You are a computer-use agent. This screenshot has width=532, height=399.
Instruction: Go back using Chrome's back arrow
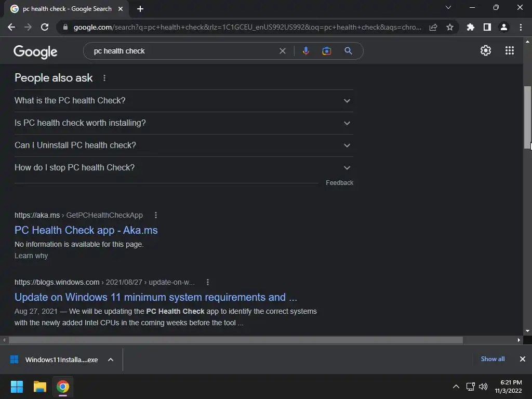click(x=11, y=27)
